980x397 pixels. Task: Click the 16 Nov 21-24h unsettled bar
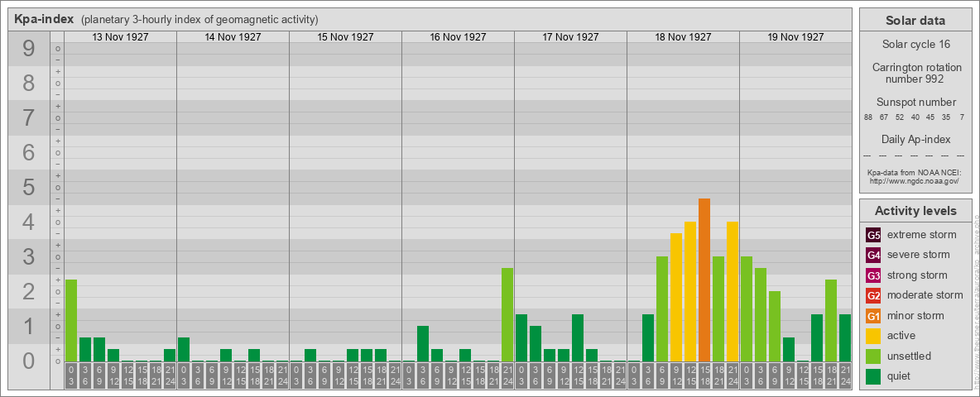click(x=507, y=315)
